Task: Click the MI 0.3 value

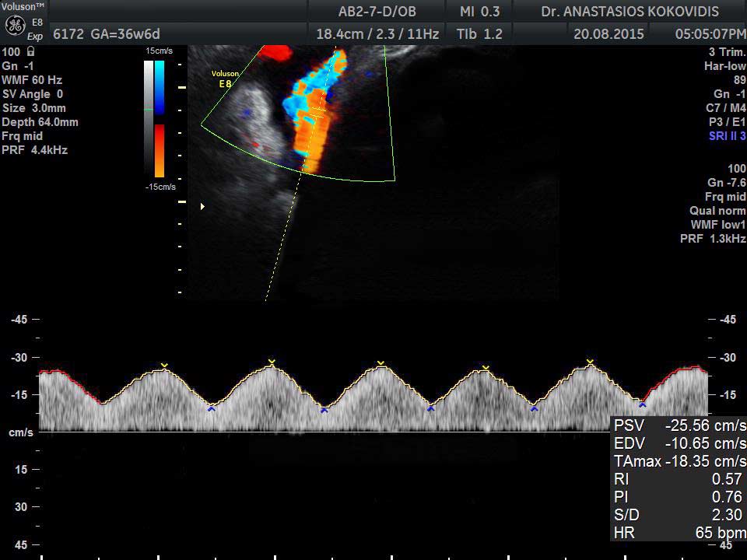Action: pos(479,12)
